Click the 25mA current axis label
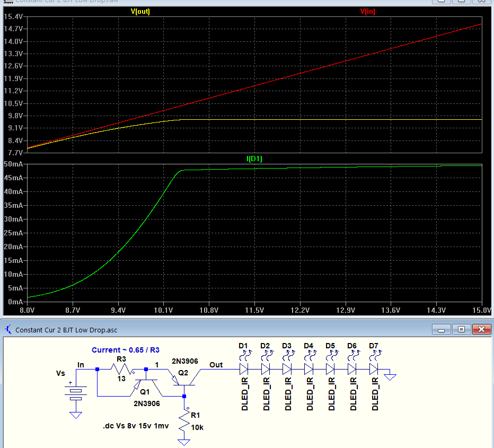 pyautogui.click(x=13, y=233)
